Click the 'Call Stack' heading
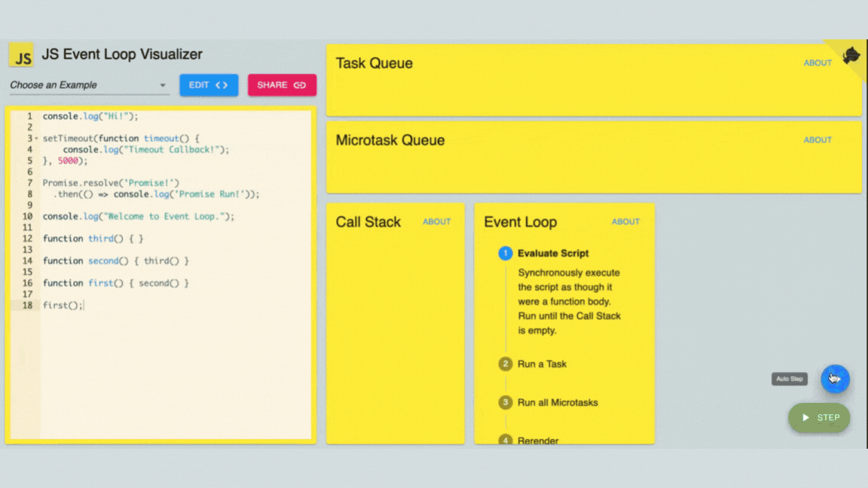868x488 pixels. [368, 222]
